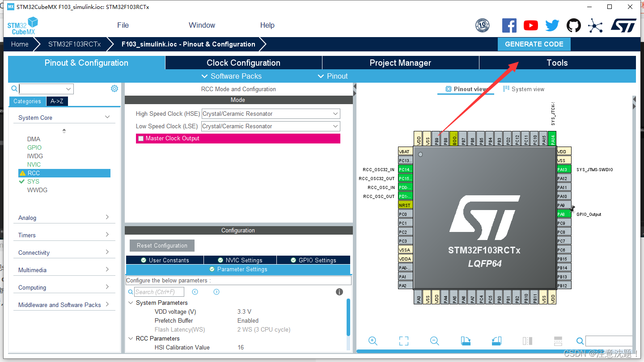Open the ST community network icon
The image size is (644, 362).
click(595, 25)
